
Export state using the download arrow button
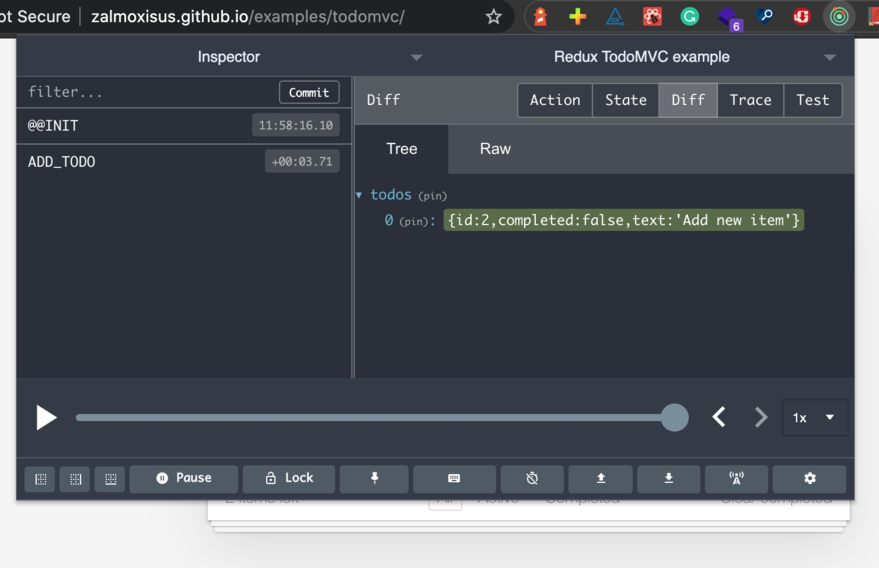[x=668, y=478]
